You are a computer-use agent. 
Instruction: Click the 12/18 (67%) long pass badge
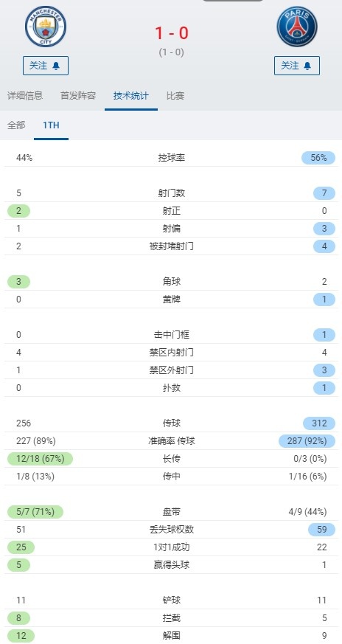pyautogui.click(x=40, y=459)
